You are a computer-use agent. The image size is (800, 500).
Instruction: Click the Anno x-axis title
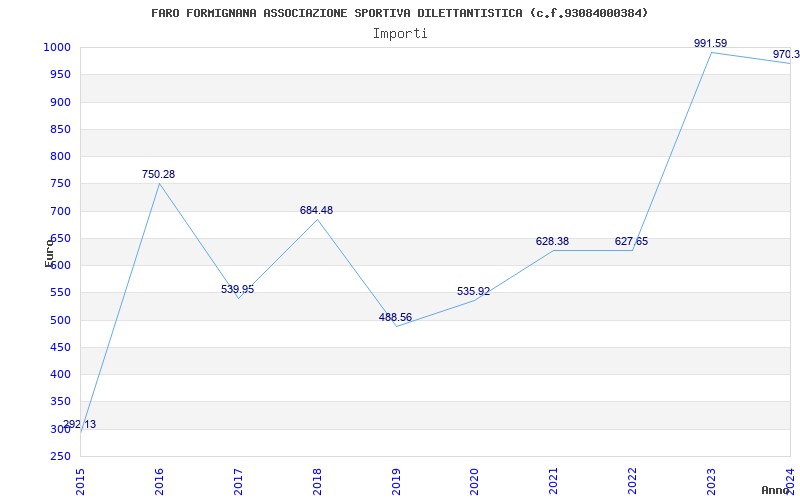coord(774,490)
